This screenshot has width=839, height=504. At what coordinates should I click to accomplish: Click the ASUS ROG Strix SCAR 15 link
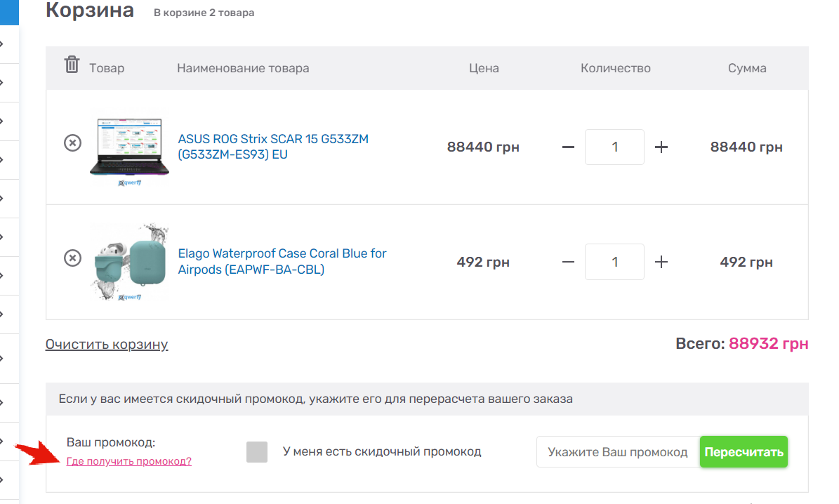(x=273, y=147)
